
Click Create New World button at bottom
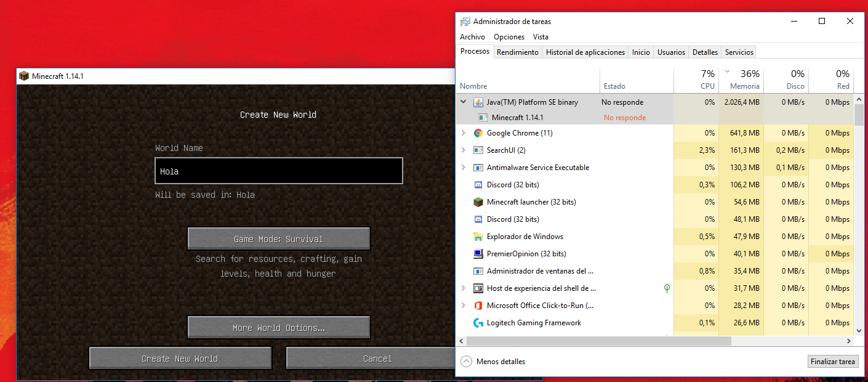[x=180, y=358]
